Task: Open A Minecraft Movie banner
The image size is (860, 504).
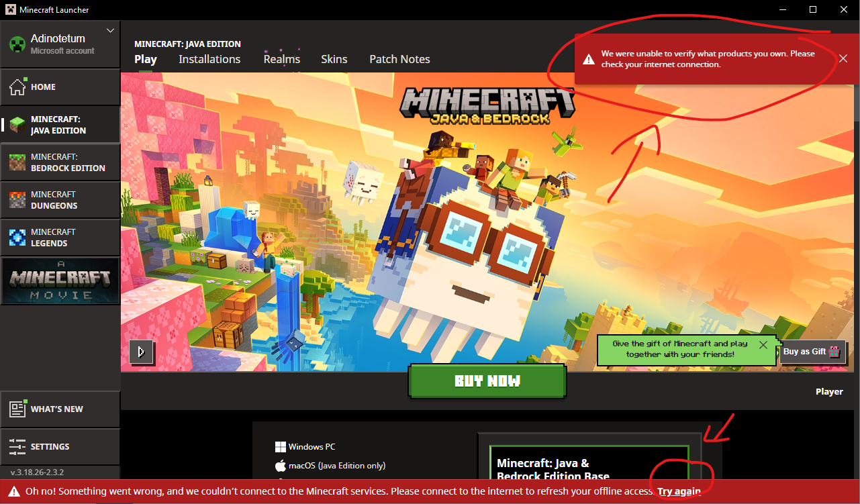Action: pyautogui.click(x=60, y=281)
